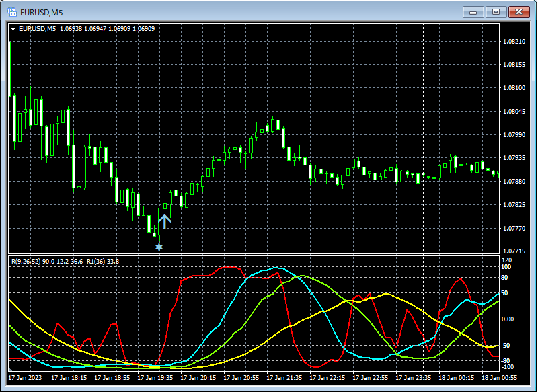
Task: Click the 1.08155 price scale label
Action: pos(514,65)
